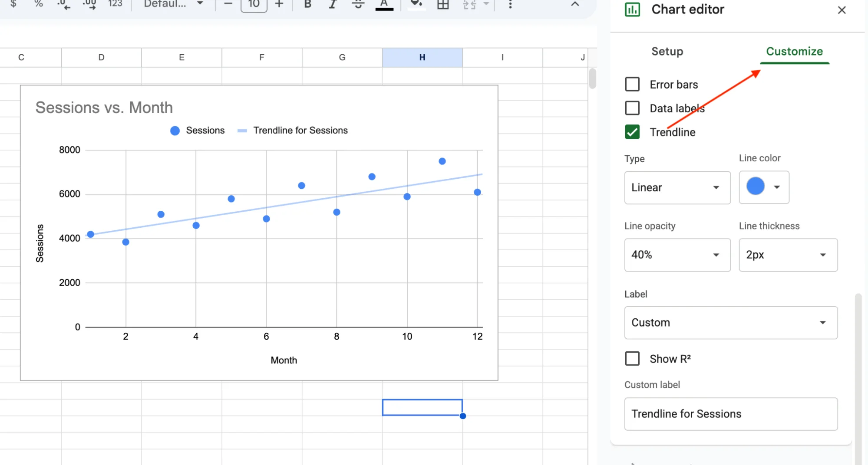Open the borders tool

pyautogui.click(x=442, y=4)
